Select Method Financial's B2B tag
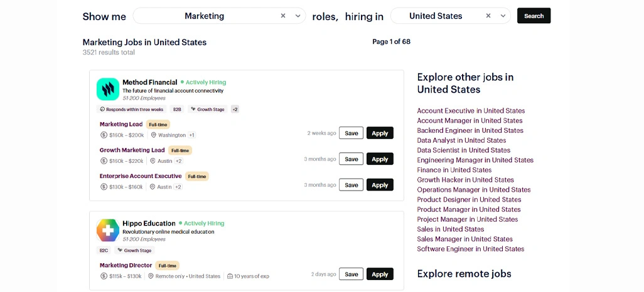Screen dimensions: 644x292 [177, 110]
